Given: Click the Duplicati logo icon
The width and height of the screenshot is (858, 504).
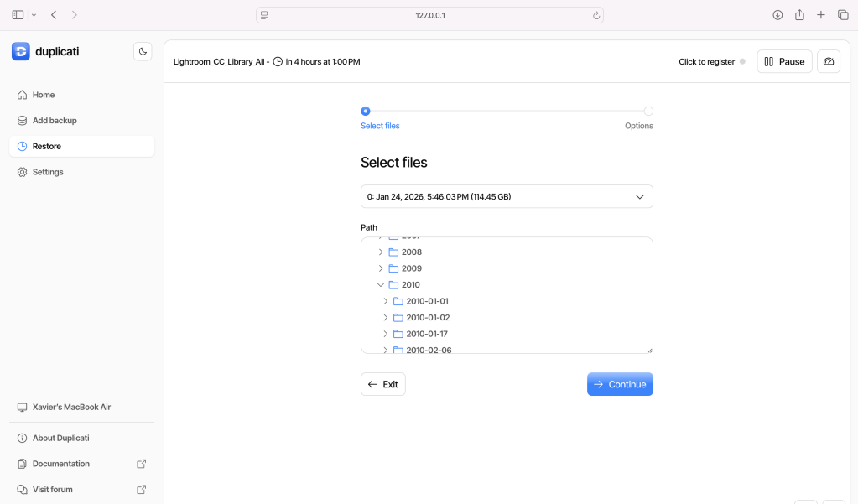Looking at the screenshot, I should 21,51.
